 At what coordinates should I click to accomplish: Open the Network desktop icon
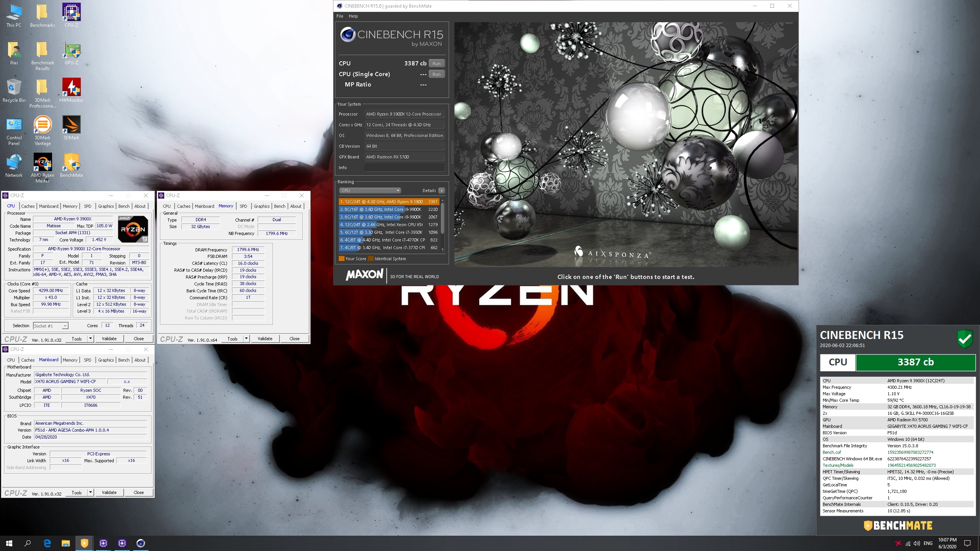point(14,165)
